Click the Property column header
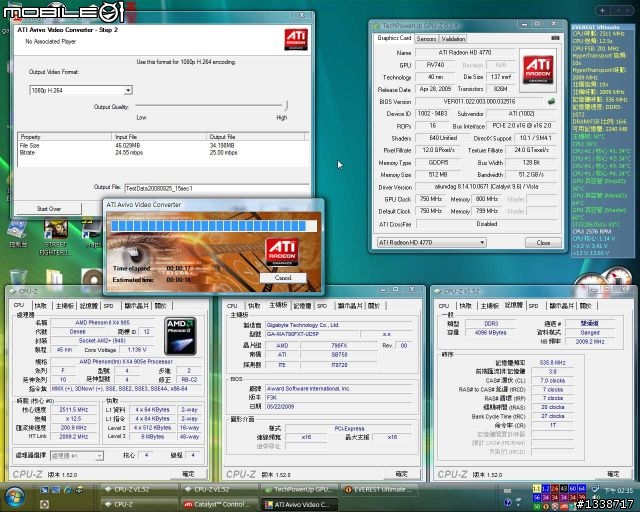This screenshot has height=512, width=640. point(64,137)
